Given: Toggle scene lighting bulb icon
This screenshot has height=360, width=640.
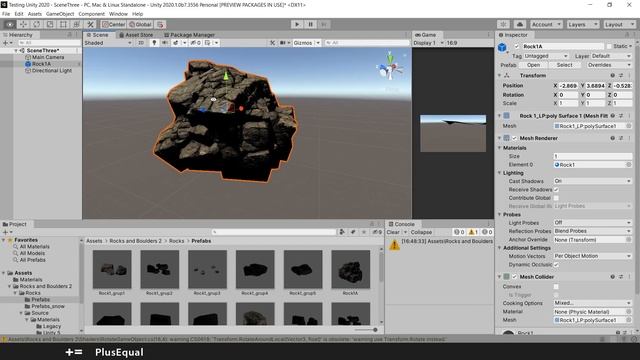Looking at the screenshot, I should [154, 42].
